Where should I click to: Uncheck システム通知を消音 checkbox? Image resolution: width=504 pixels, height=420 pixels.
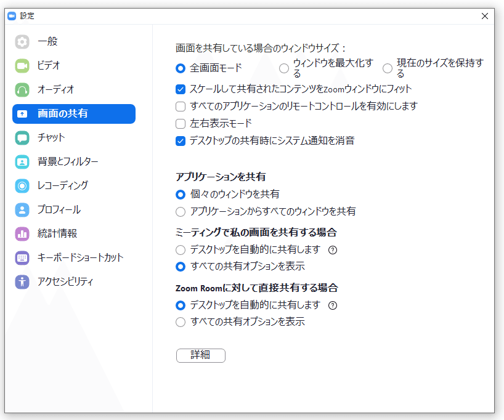tap(181, 141)
